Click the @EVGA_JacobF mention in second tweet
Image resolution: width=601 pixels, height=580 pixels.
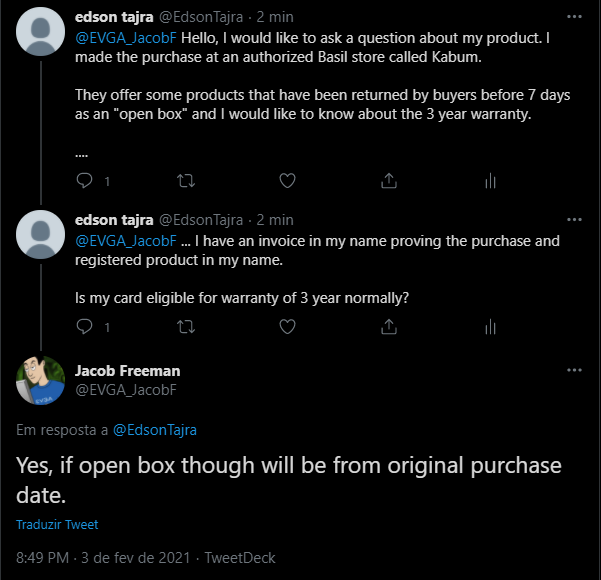point(125,241)
